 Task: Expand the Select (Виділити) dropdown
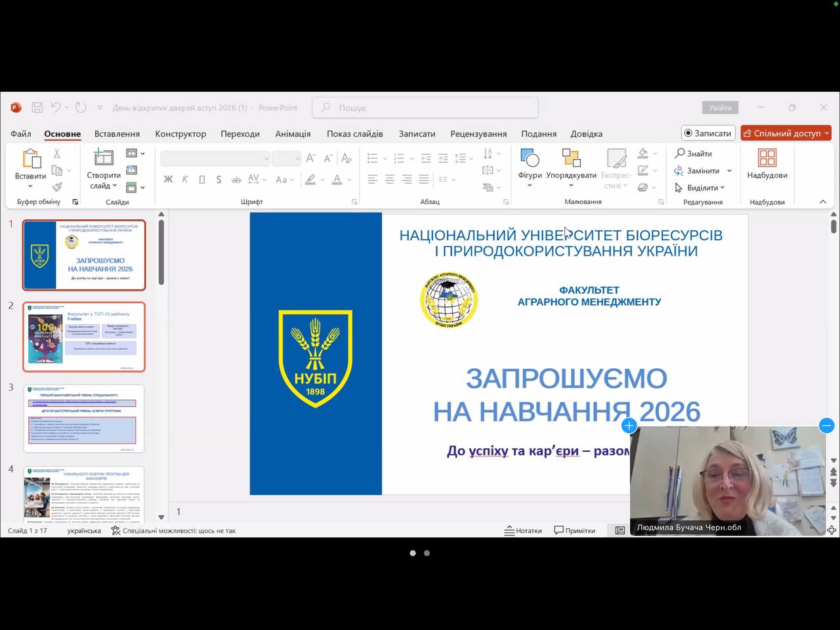723,188
